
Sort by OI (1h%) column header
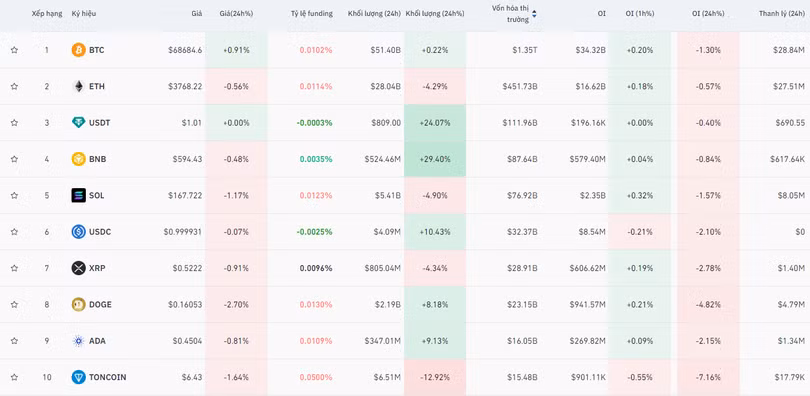click(x=640, y=14)
